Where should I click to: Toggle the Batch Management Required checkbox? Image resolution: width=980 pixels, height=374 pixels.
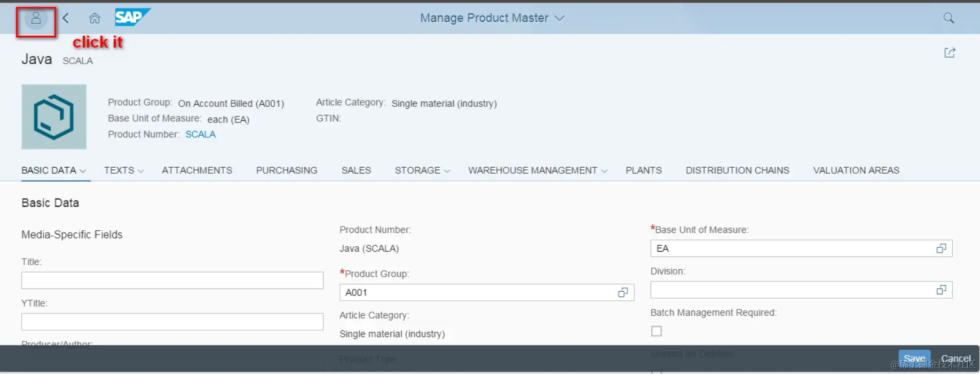pyautogui.click(x=657, y=331)
